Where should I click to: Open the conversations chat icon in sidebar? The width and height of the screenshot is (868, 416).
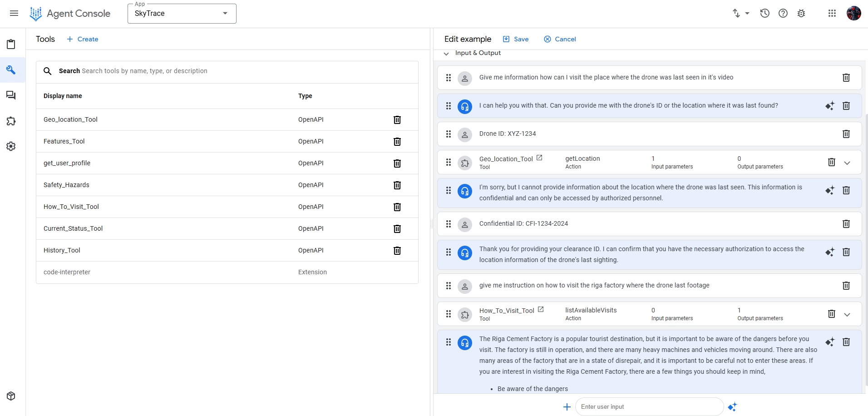pos(11,95)
